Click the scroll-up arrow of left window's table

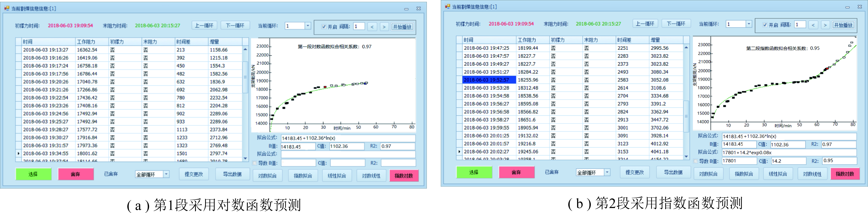(x=245, y=49)
